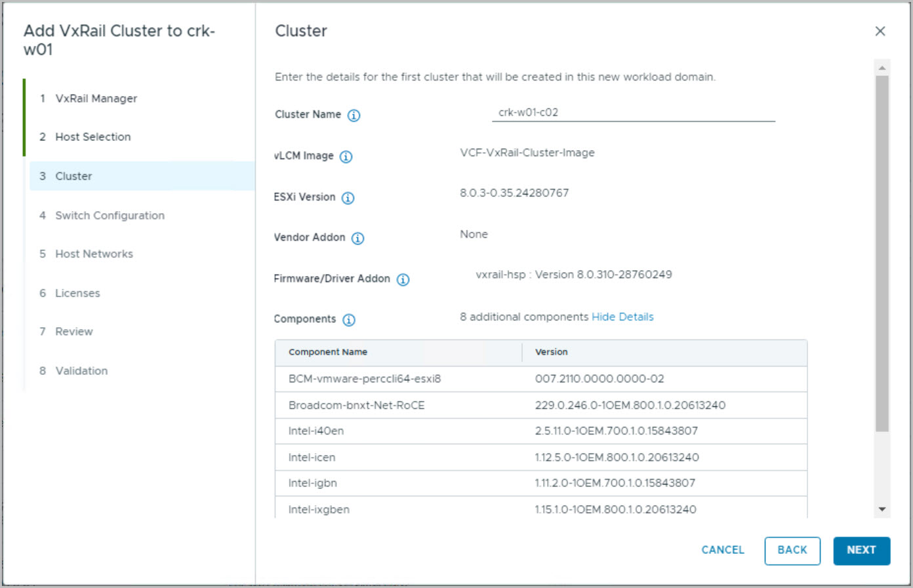The height and width of the screenshot is (588, 913).
Task: Select the Cluster step in the wizard
Action: [x=73, y=176]
